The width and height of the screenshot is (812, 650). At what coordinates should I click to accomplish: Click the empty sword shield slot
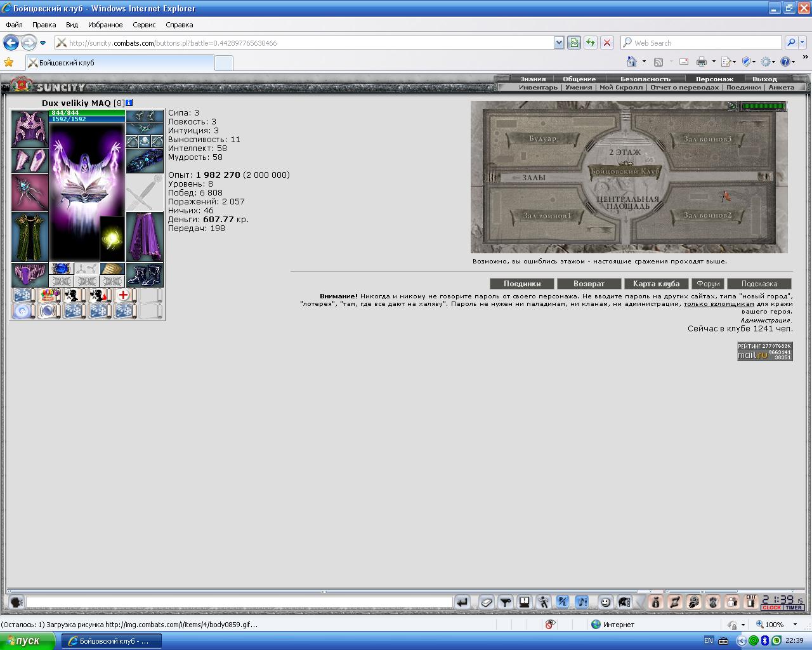[145, 192]
